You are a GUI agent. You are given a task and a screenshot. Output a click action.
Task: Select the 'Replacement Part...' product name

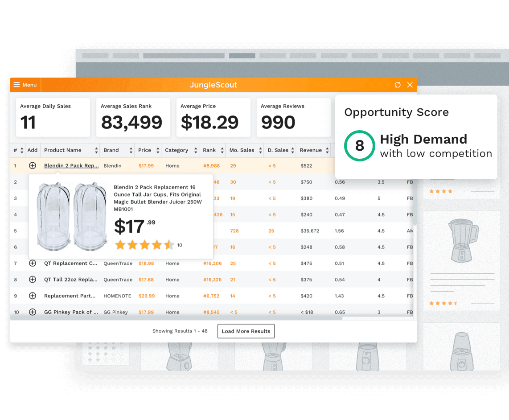click(70, 296)
